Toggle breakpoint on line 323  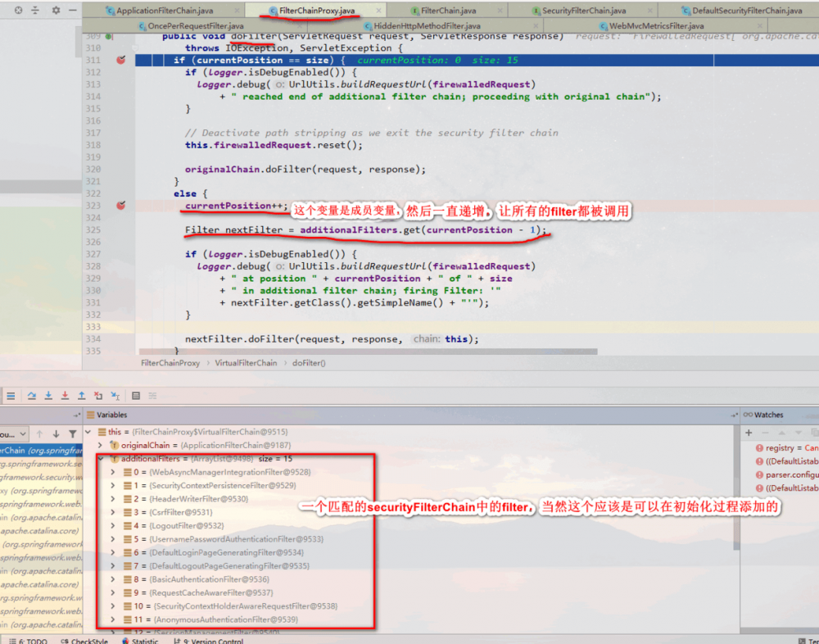pyautogui.click(x=120, y=206)
